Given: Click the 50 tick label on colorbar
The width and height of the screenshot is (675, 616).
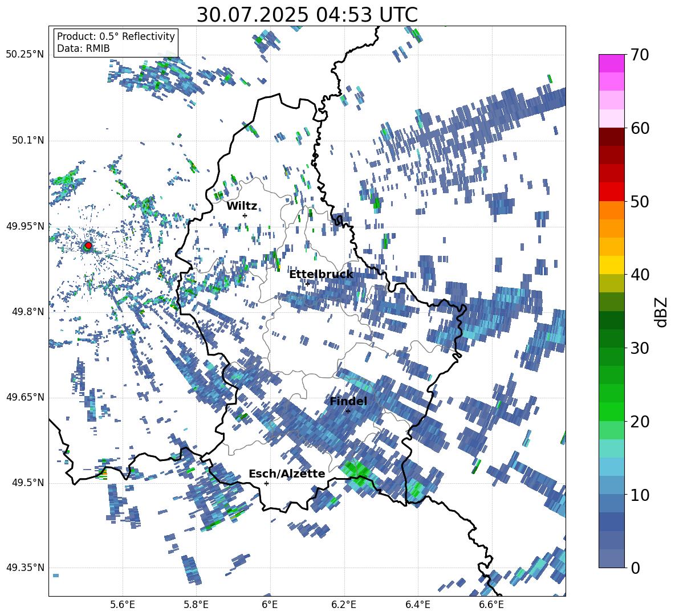Looking at the screenshot, I should [x=640, y=202].
